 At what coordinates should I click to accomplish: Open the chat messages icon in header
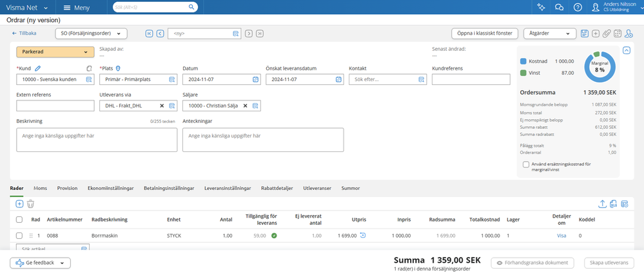coord(559,7)
